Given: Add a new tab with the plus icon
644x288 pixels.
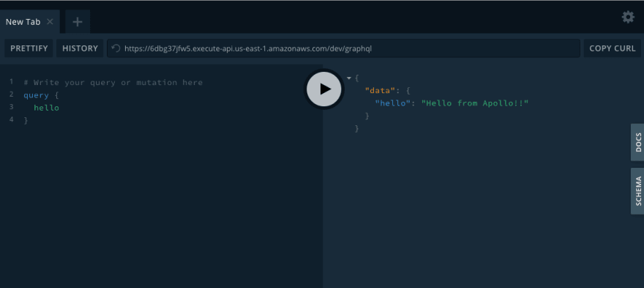Looking at the screenshot, I should (x=78, y=22).
